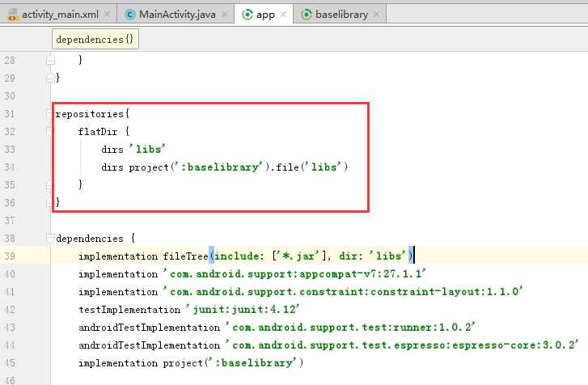Image resolution: width=588 pixels, height=385 pixels.
Task: Place cursor on 'flatDir' text
Action: click(98, 132)
